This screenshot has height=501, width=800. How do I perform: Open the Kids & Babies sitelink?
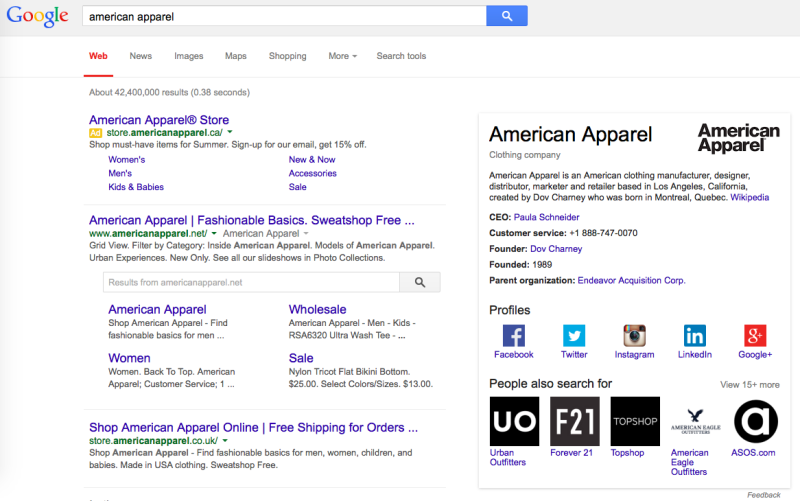pyautogui.click(x=136, y=187)
